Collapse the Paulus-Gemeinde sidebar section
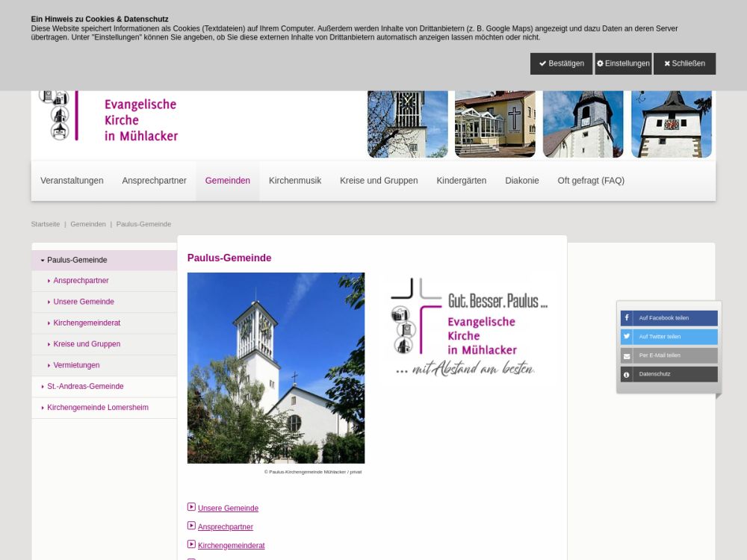Image resolution: width=747 pixels, height=560 pixels. (x=43, y=261)
